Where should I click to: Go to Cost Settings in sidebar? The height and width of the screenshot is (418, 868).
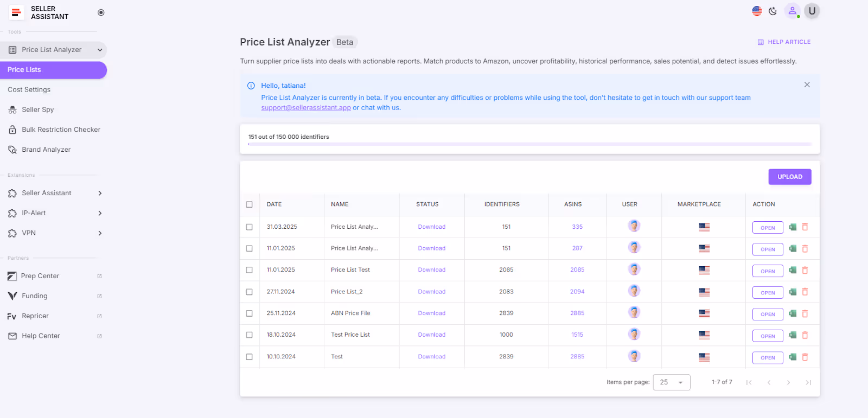point(29,90)
